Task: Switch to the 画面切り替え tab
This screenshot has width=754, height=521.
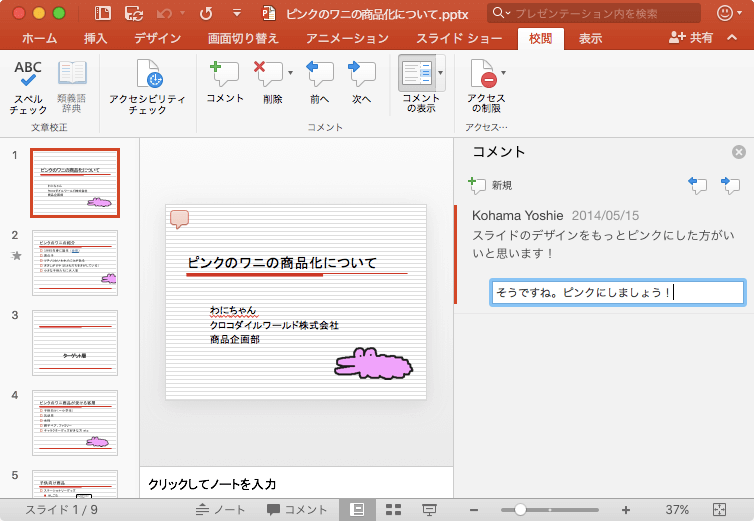Action: 243,38
